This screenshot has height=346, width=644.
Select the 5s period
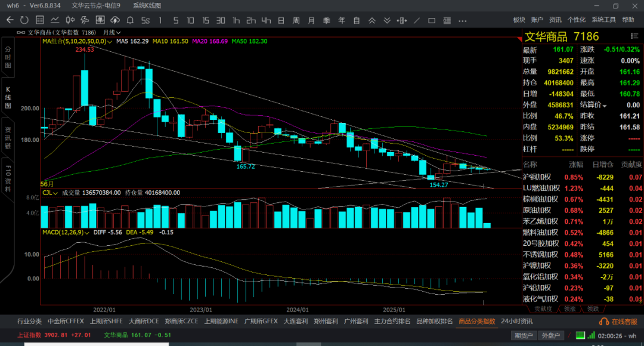coord(145,20)
